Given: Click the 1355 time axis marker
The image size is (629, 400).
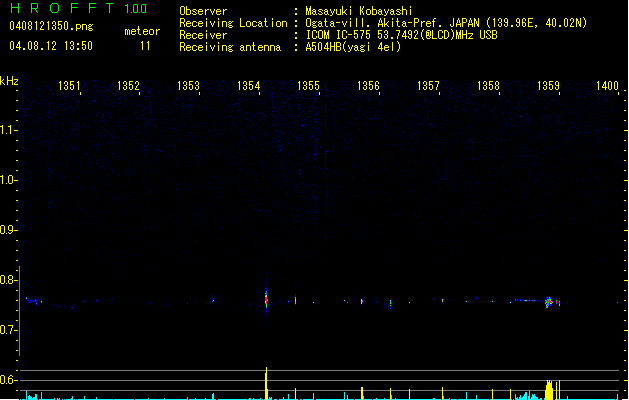Looking at the screenshot, I should pos(308,86).
